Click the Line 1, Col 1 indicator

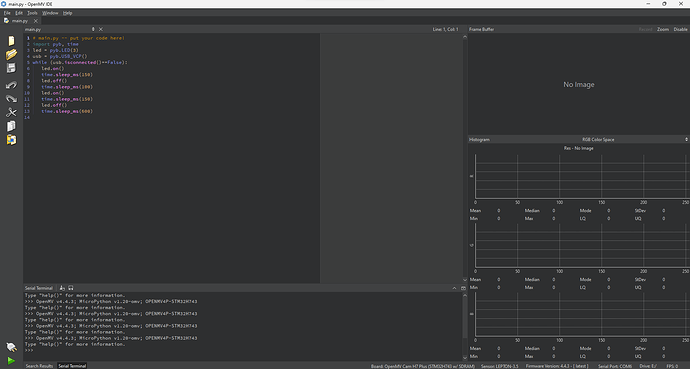point(445,29)
